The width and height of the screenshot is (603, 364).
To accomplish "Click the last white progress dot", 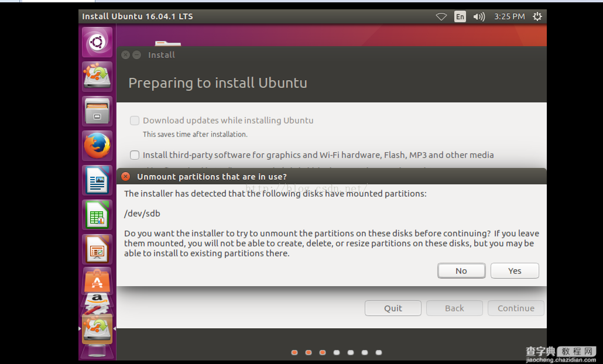I will tap(379, 352).
